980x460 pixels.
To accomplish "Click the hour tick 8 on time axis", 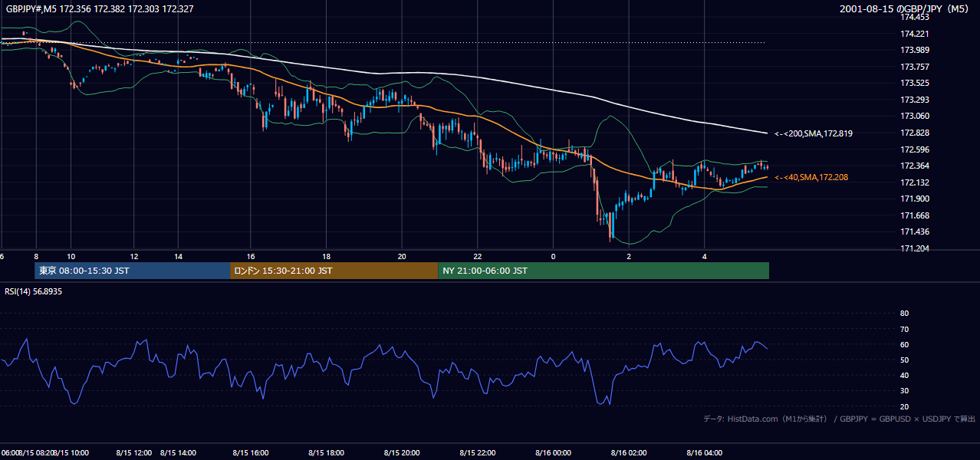I will (35, 256).
